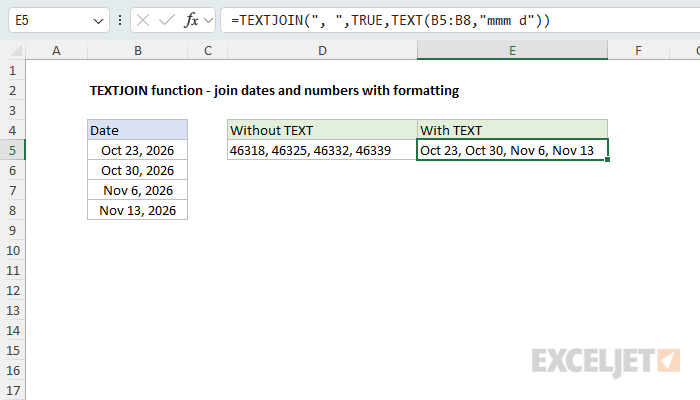Select row 7 header
This screenshot has width=700, height=400.
pos(12,191)
